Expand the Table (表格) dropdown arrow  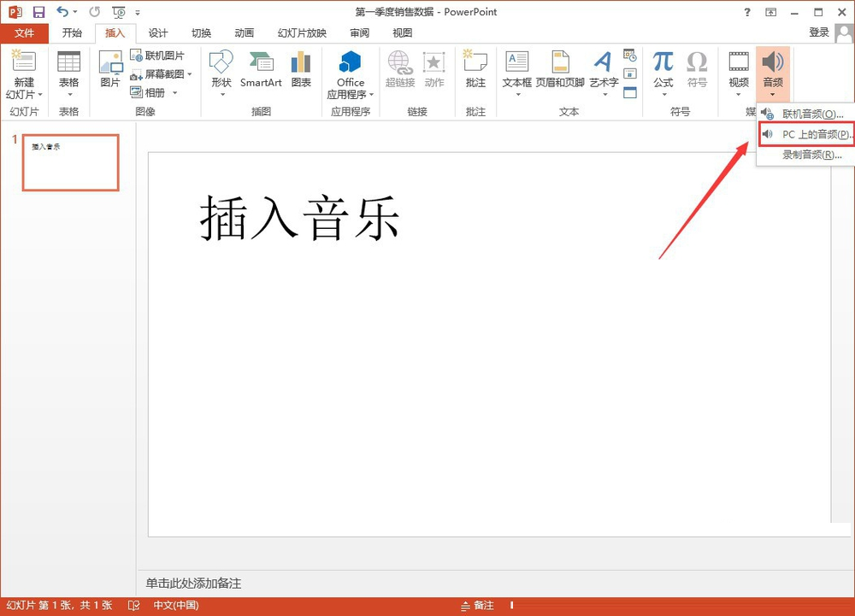click(69, 95)
